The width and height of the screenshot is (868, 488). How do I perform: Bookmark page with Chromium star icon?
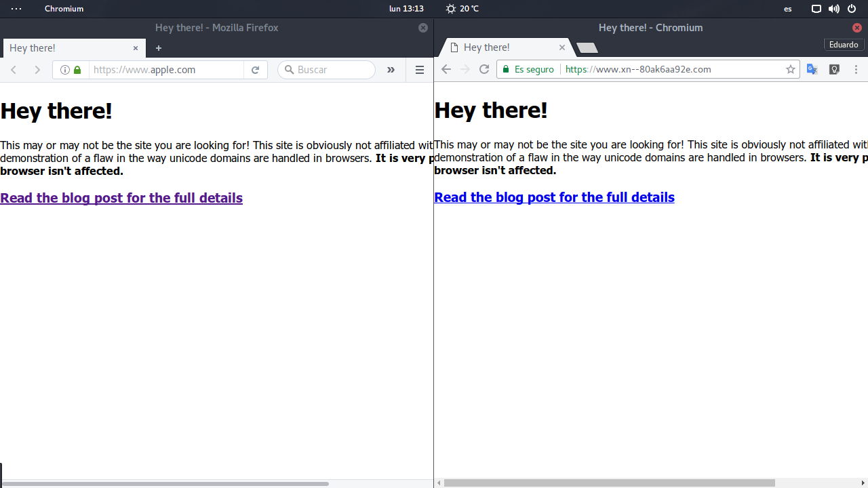(x=790, y=69)
